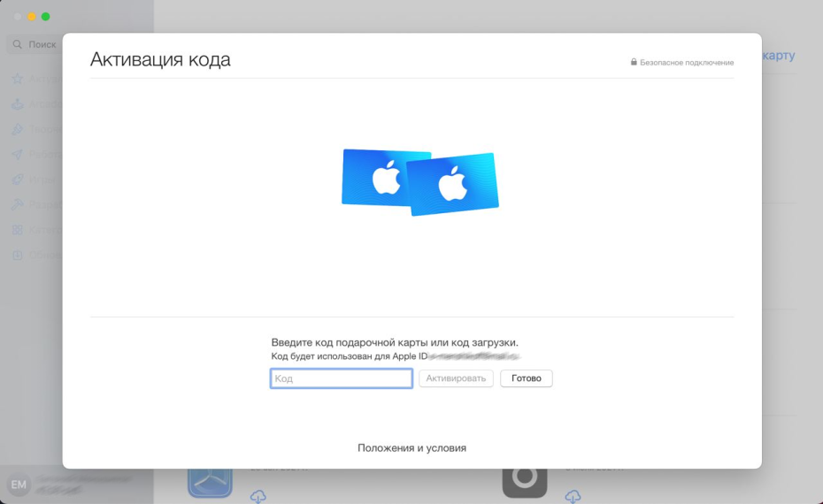Click text Введите код подарочной карты
Viewport: 823px width, 504px height.
pyautogui.click(x=350, y=342)
